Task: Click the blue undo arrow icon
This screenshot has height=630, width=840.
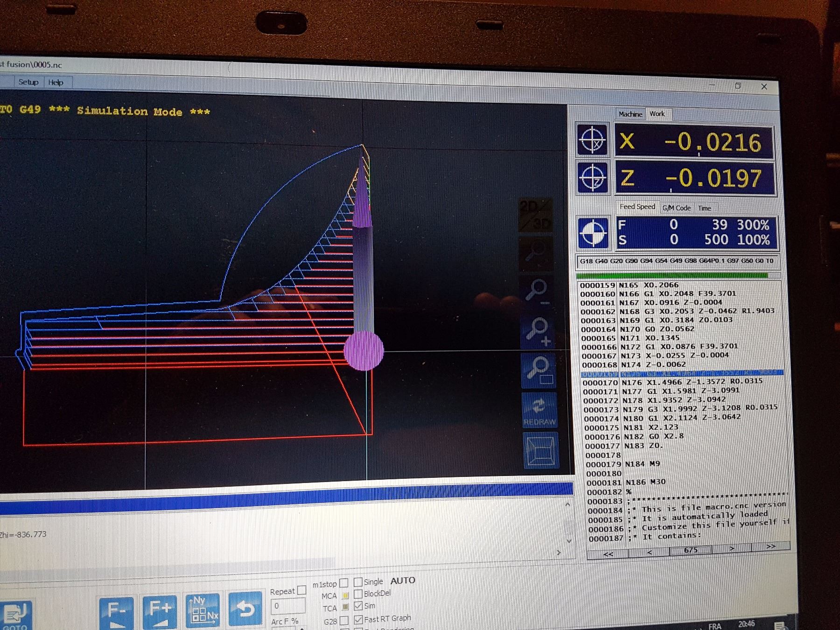Action: pos(245,609)
